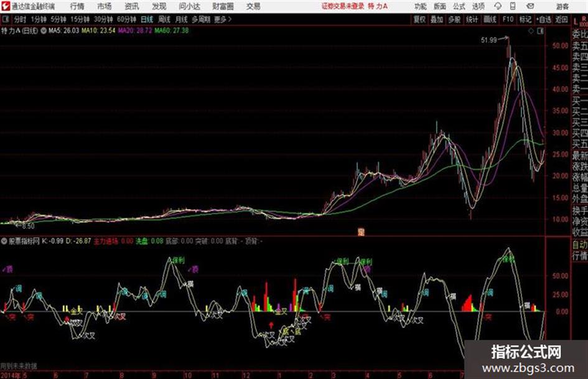Switch to the 60分钟 period tab
The image size is (588, 379).
(x=126, y=19)
